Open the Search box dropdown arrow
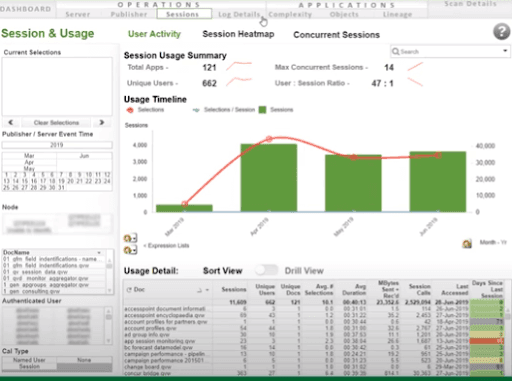 505,51
